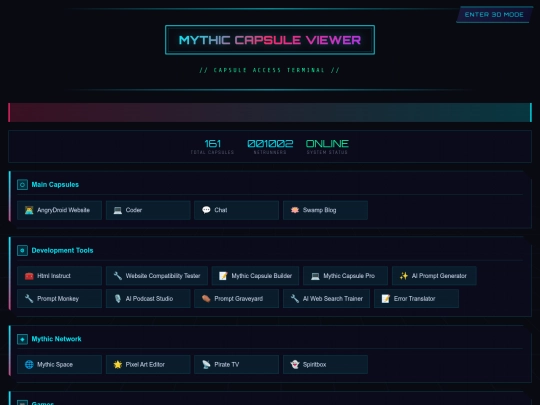Click the Mythic Capsule Viewer title
The height and width of the screenshot is (405, 540).
coord(270,40)
